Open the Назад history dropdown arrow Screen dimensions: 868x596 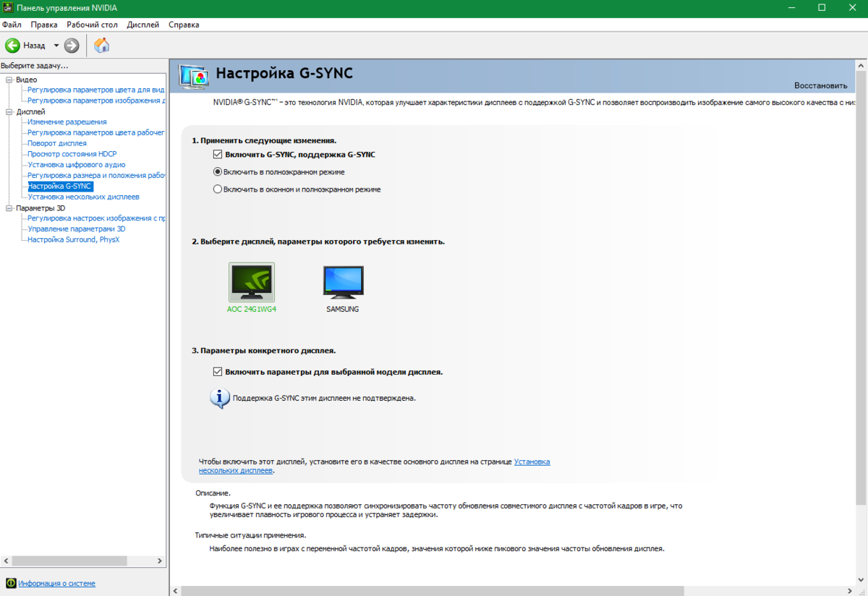(x=56, y=46)
